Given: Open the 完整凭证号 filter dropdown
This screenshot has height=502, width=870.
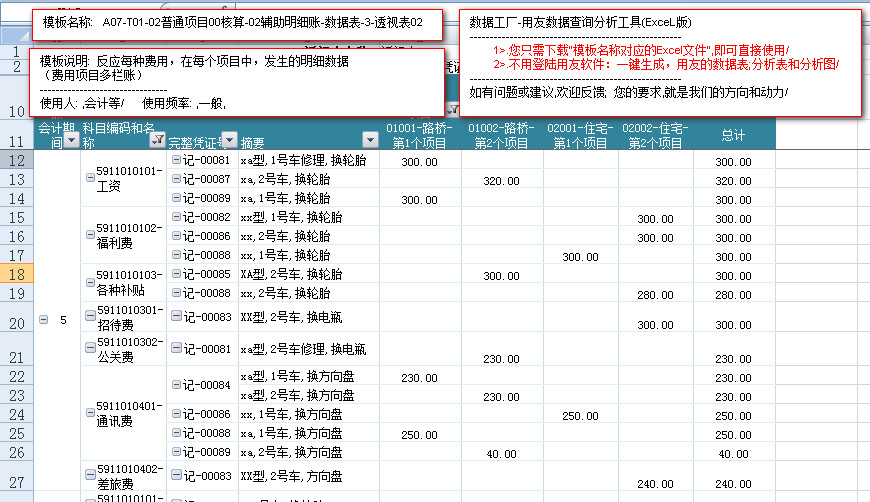Looking at the screenshot, I should (229, 141).
